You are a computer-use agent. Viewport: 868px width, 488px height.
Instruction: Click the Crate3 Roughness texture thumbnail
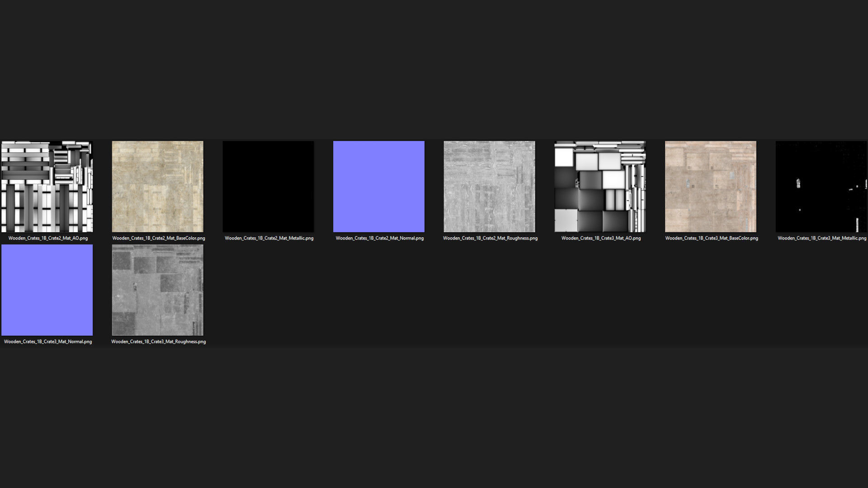[x=158, y=290]
